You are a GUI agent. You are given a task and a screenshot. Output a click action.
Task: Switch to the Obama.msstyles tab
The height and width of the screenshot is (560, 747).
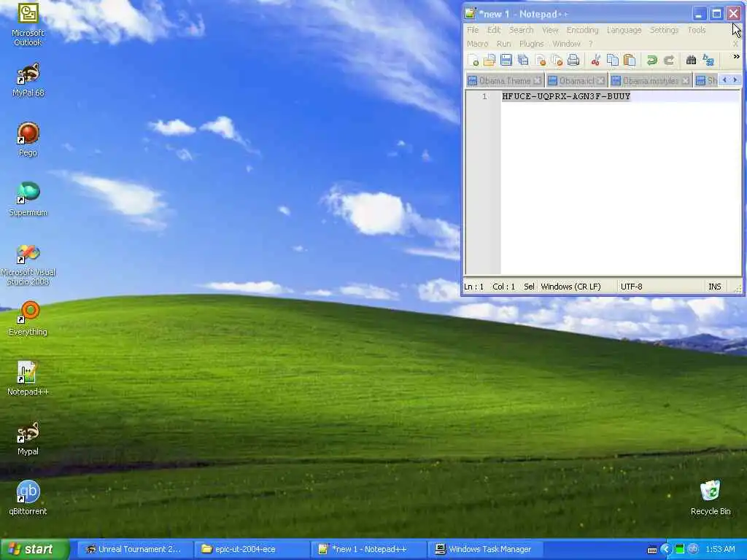[x=650, y=80]
